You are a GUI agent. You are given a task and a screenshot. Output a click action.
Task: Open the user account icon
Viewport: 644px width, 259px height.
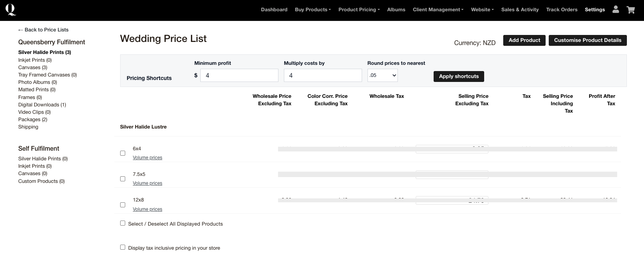point(616,10)
